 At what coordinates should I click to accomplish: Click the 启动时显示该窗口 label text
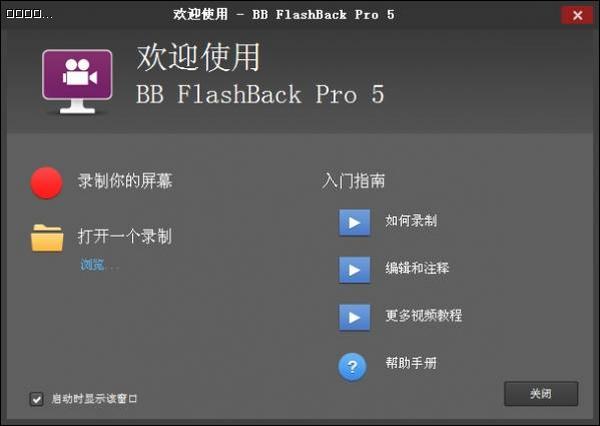94,399
